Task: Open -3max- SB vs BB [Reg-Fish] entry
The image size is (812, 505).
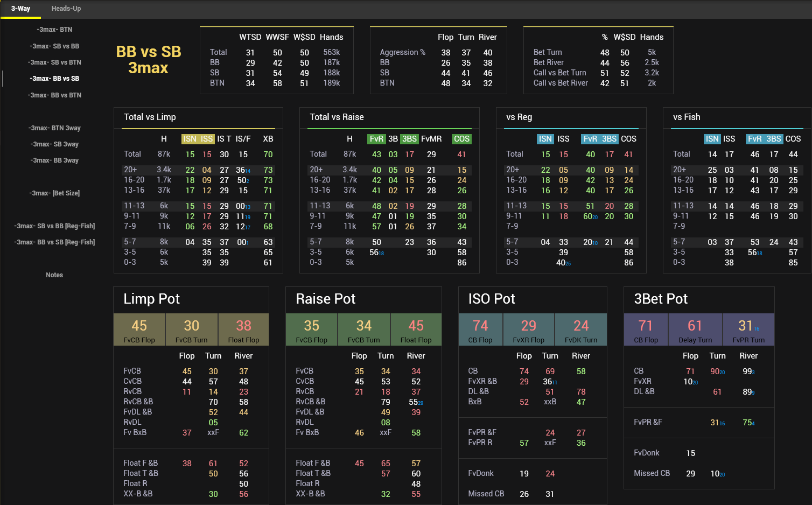Action: (x=55, y=226)
